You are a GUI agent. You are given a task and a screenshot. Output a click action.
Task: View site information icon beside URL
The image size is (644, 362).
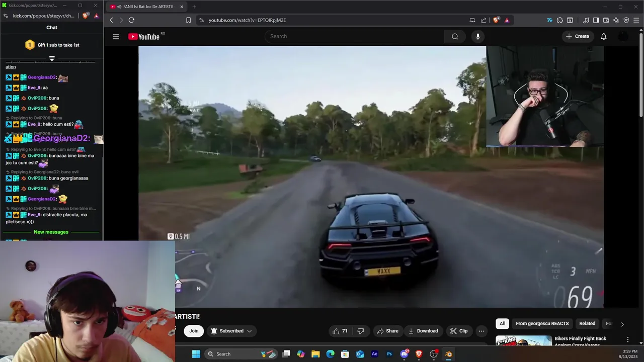[x=201, y=20]
